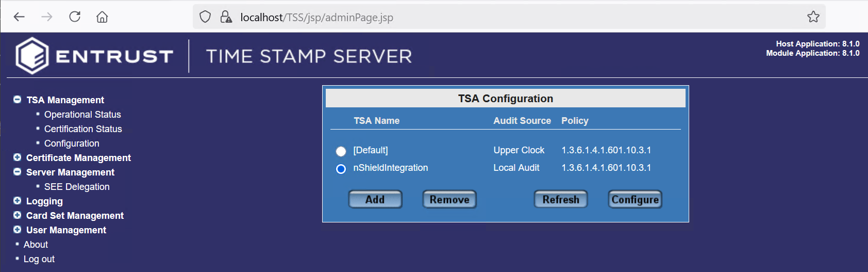Click 'Module Application: 8.1.0' version text

(x=812, y=53)
